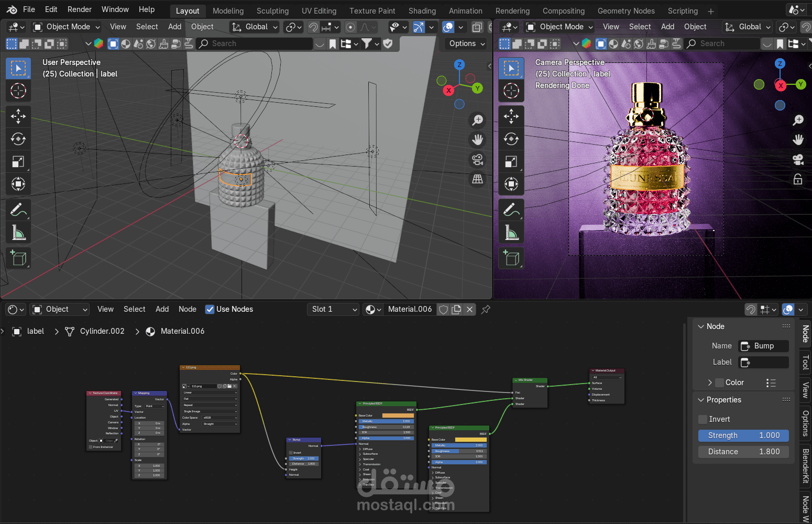Select the Measure tool in left viewport
This screenshot has height=524, width=812.
(x=18, y=232)
